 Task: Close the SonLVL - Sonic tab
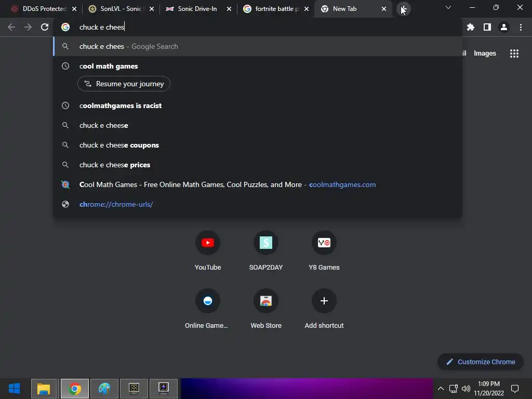click(x=152, y=9)
